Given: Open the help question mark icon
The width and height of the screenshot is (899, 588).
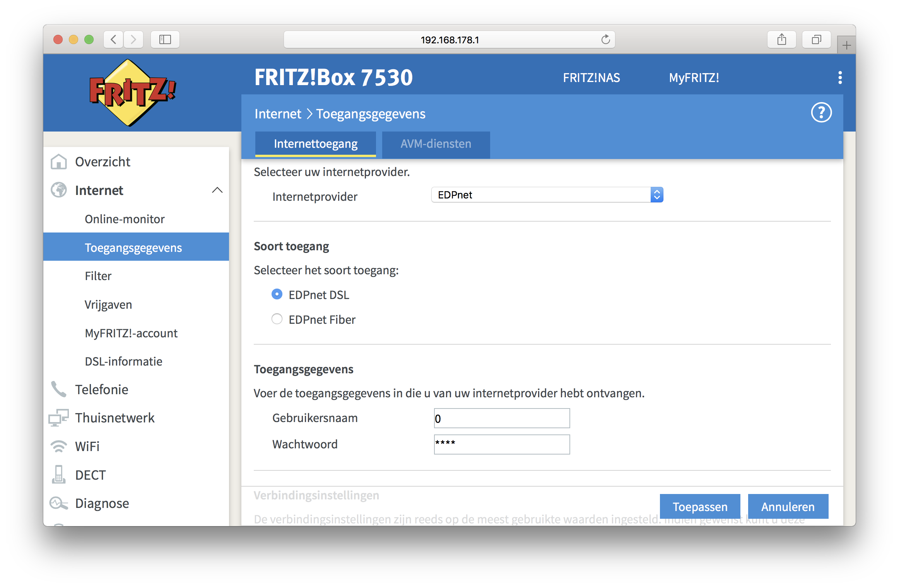Looking at the screenshot, I should (x=821, y=113).
